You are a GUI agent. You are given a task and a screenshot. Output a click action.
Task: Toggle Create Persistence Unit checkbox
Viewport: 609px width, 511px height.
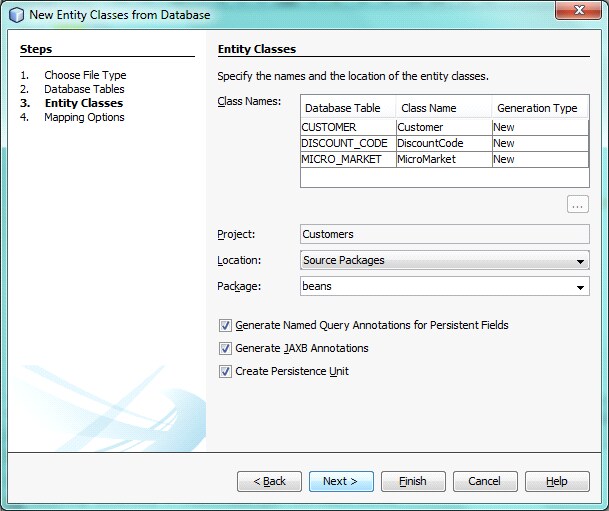(225, 371)
